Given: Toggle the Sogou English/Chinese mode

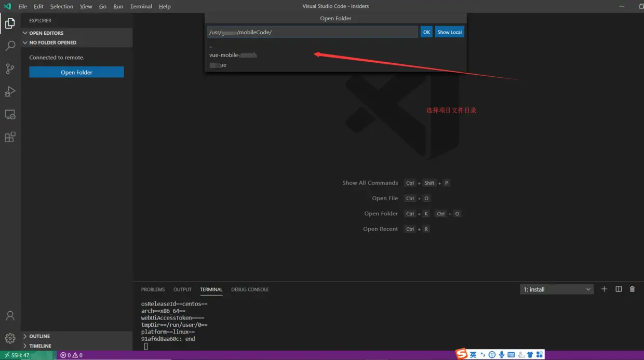Looking at the screenshot, I should coord(473,355).
